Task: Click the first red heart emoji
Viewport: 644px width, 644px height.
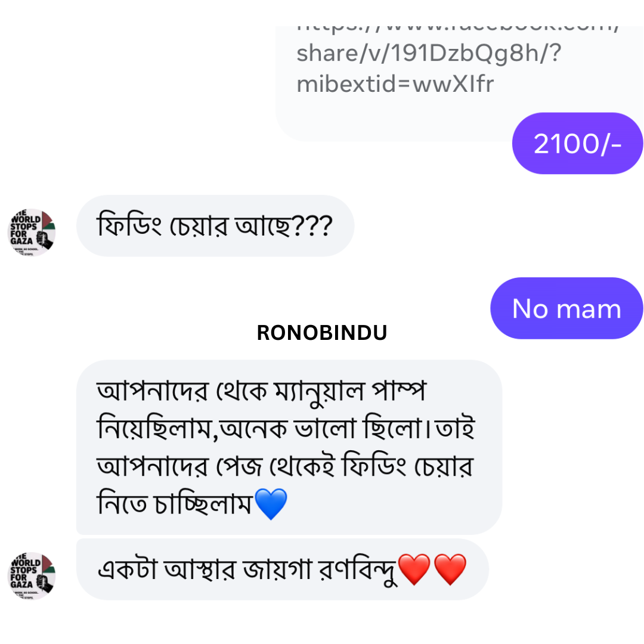Action: 414,569
